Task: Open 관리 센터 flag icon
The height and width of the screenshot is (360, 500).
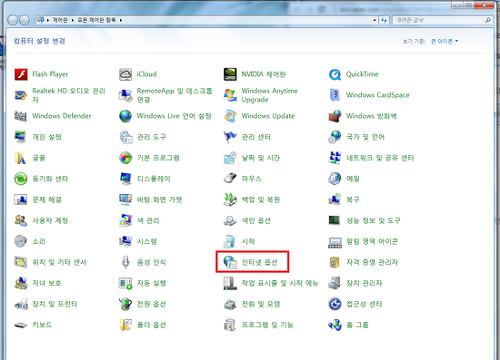Action: click(230, 137)
